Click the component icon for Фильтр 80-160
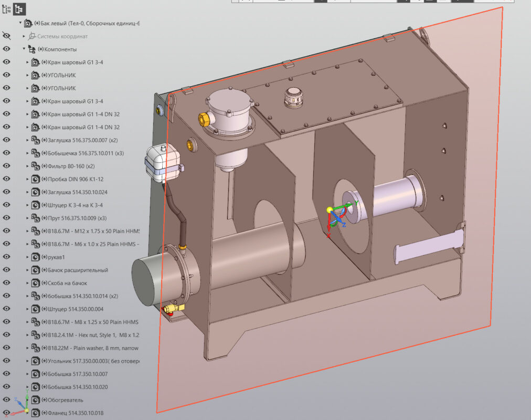Image resolution: width=531 pixels, height=420 pixels. 36,166
